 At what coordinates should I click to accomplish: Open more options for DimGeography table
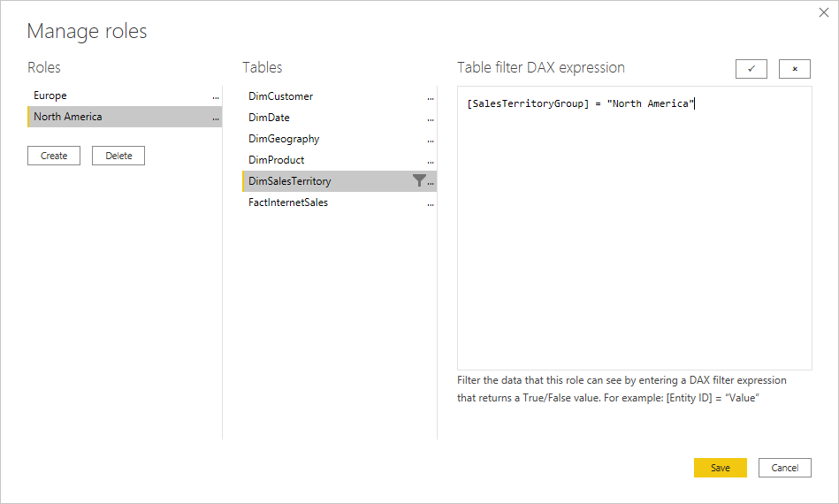click(x=431, y=140)
